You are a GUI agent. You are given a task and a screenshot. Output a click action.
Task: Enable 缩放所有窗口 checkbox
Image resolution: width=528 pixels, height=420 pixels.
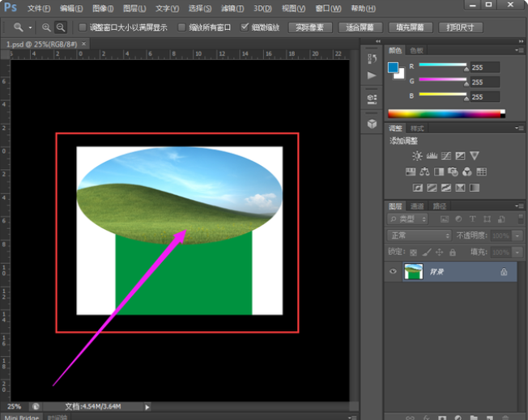(x=181, y=28)
